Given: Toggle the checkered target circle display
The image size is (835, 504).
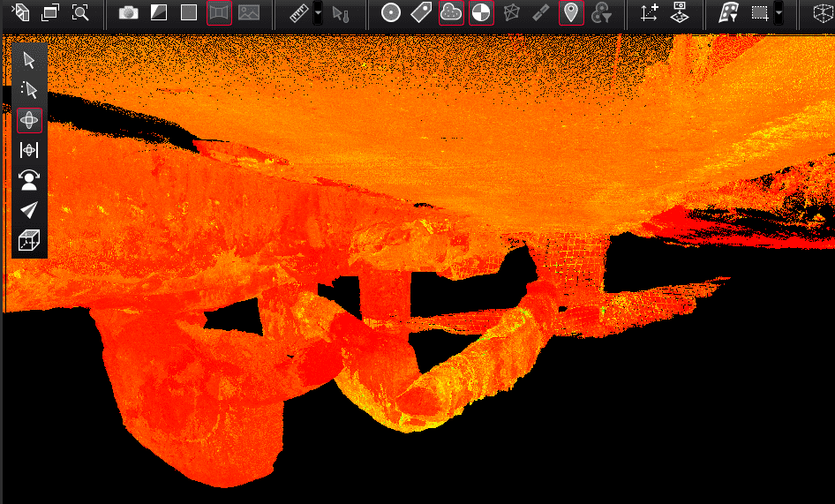Looking at the screenshot, I should pyautogui.click(x=481, y=12).
